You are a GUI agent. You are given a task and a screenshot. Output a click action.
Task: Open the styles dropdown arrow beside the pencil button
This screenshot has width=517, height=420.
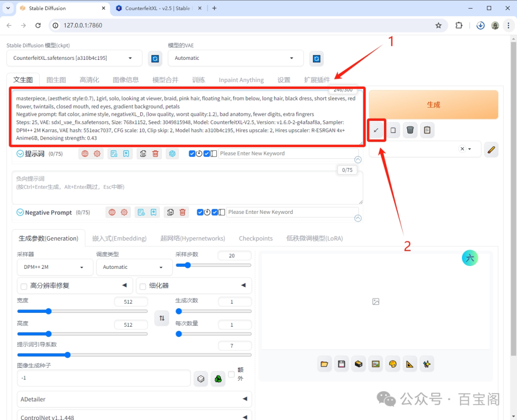coord(470,149)
